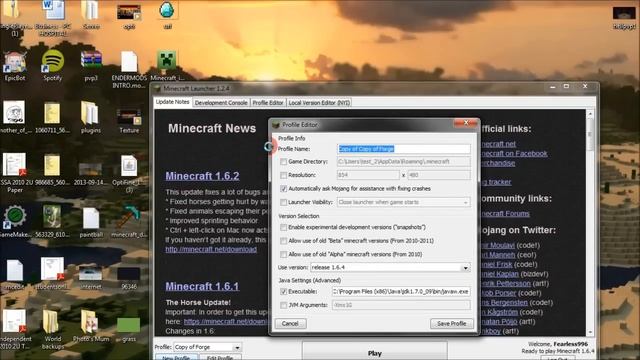Viewport: 640px width, 360px height.
Task: Open the Pettersson Twitter link
Action: pos(506,284)
